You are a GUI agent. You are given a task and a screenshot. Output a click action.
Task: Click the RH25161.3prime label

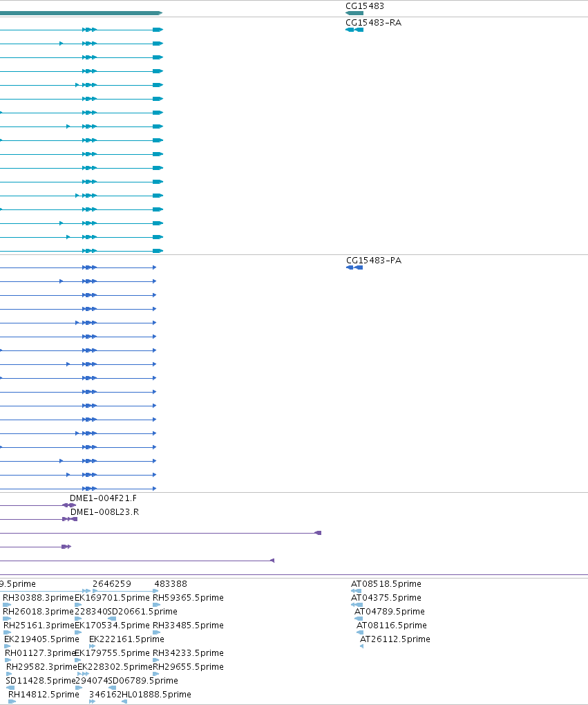[x=39, y=626]
